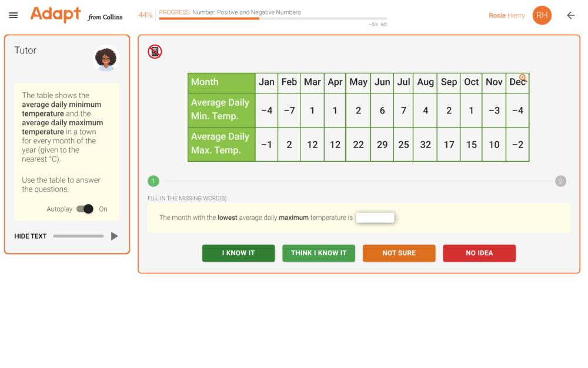Open the hamburger menu
Screen dimensions: 588x368
pyautogui.click(x=13, y=15)
